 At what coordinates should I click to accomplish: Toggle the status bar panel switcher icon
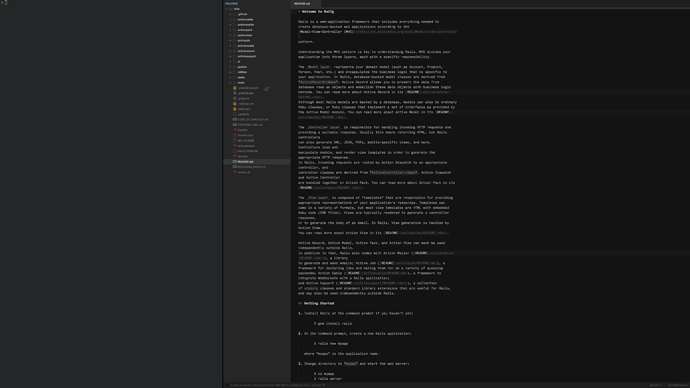pyautogui.click(x=227, y=385)
